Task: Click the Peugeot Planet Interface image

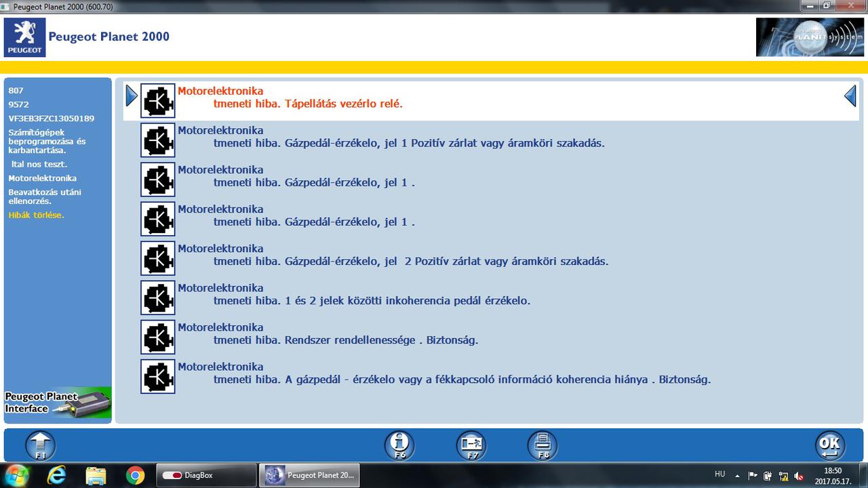Action: coord(58,403)
